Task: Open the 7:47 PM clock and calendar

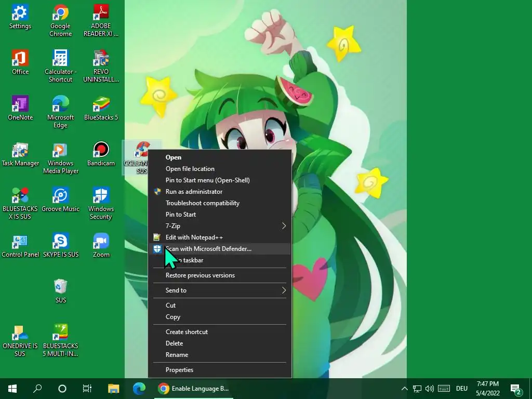Action: [x=487, y=389]
